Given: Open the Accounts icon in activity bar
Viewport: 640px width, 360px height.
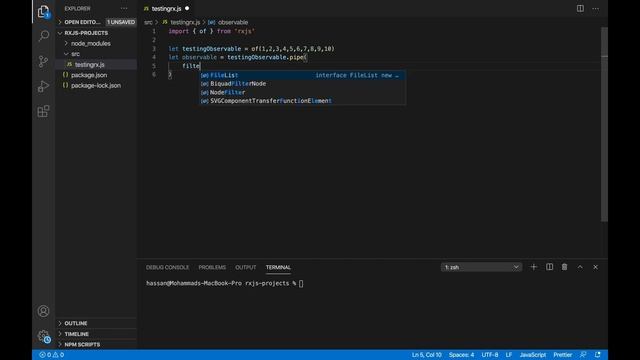Looking at the screenshot, I should (43, 311).
